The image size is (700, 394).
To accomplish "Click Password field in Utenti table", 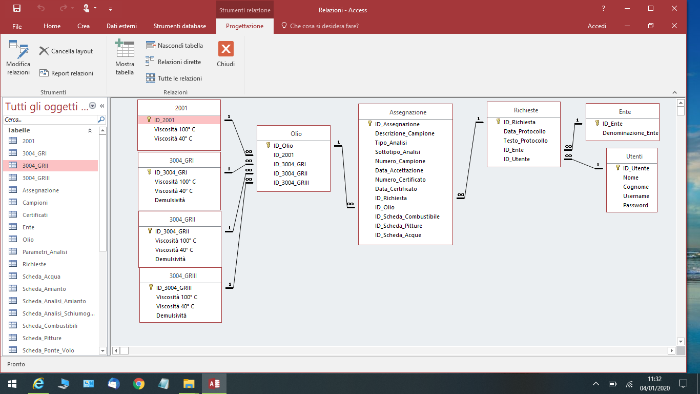I will [x=635, y=205].
